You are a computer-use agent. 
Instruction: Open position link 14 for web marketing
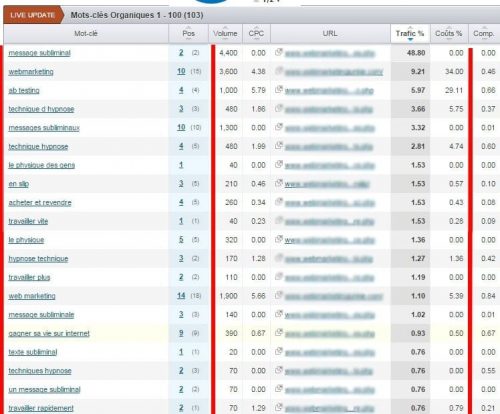tap(181, 296)
